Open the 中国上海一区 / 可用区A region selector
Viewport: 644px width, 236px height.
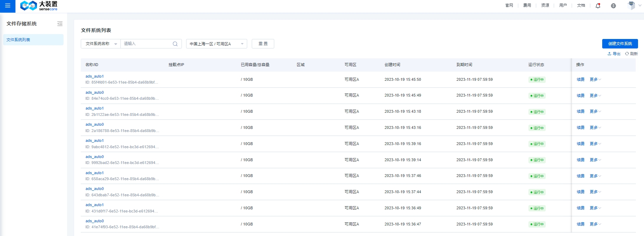216,44
